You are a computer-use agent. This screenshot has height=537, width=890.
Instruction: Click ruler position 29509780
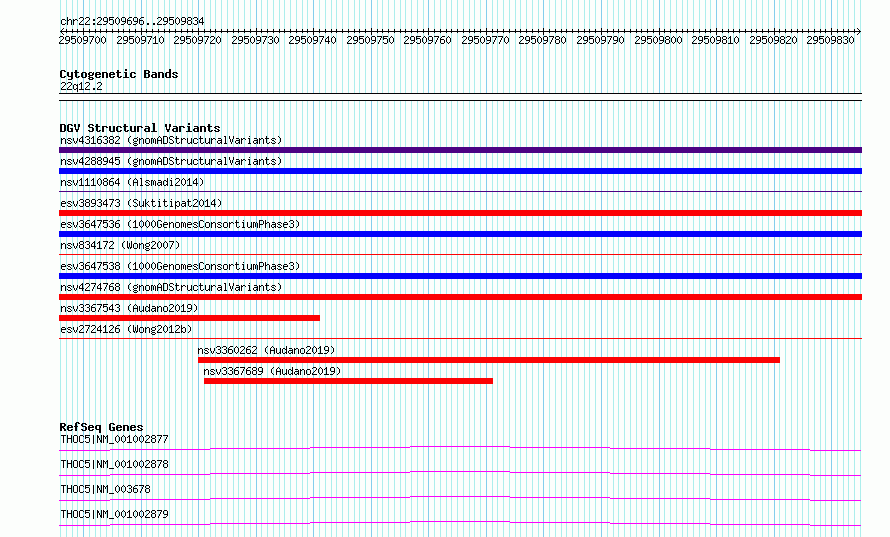click(x=543, y=40)
